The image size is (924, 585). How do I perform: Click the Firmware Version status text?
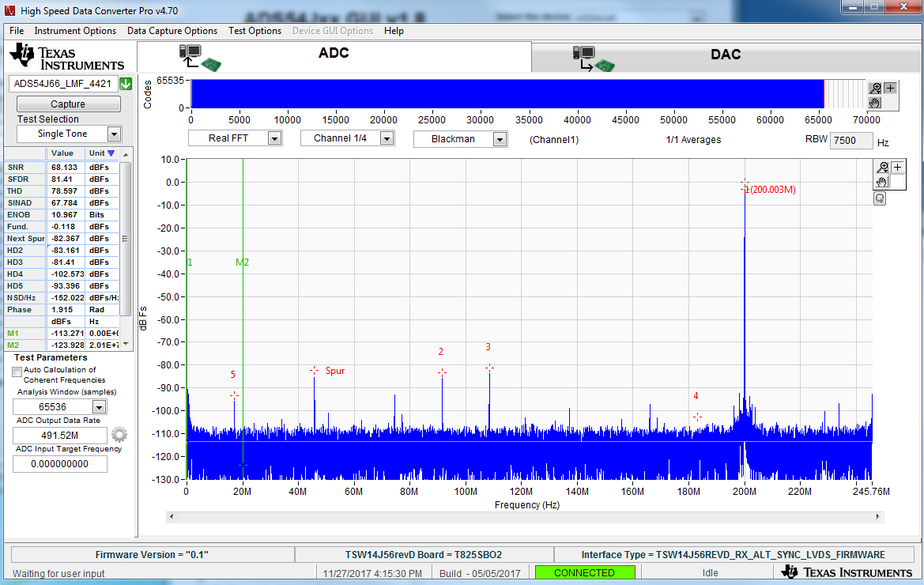152,555
